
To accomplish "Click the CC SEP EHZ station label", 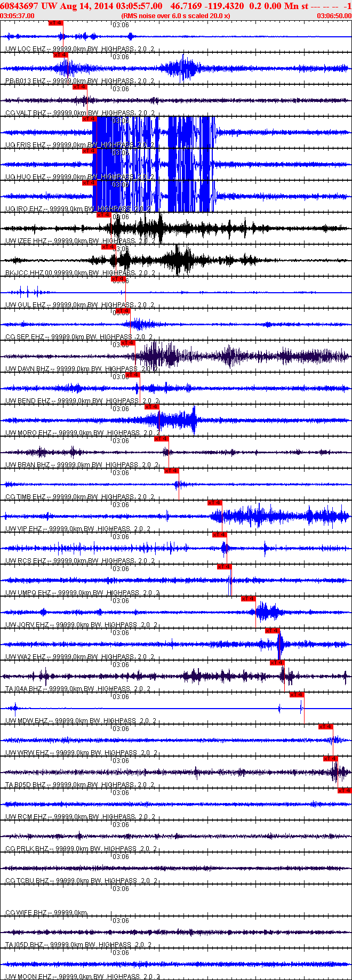I will [x=25, y=337].
